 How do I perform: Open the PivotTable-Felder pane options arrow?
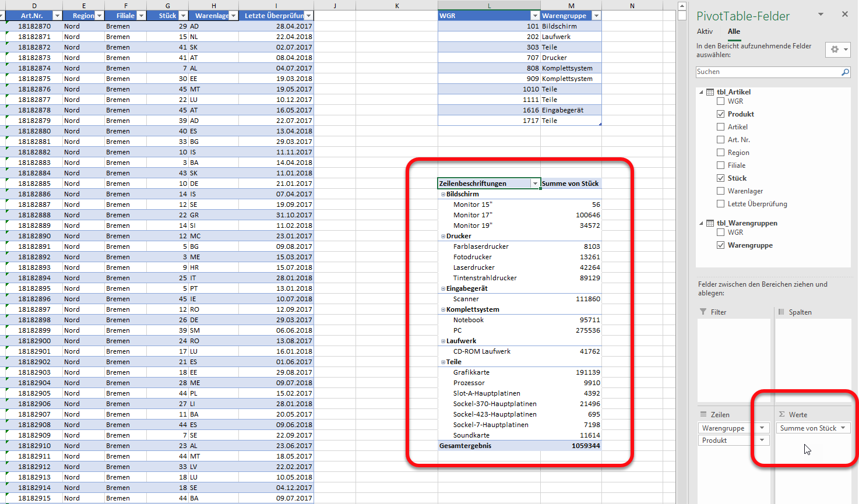tap(821, 15)
